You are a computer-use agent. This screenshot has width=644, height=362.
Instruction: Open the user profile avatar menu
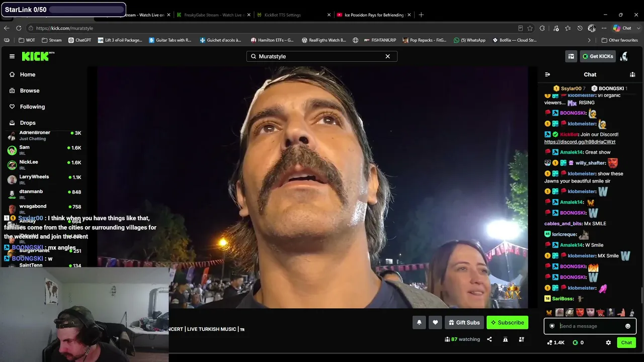624,56
